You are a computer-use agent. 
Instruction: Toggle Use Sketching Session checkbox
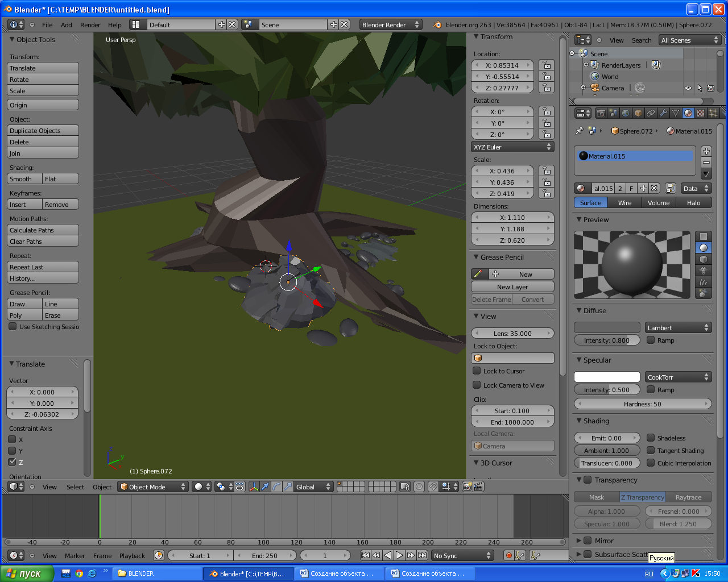pos(13,326)
